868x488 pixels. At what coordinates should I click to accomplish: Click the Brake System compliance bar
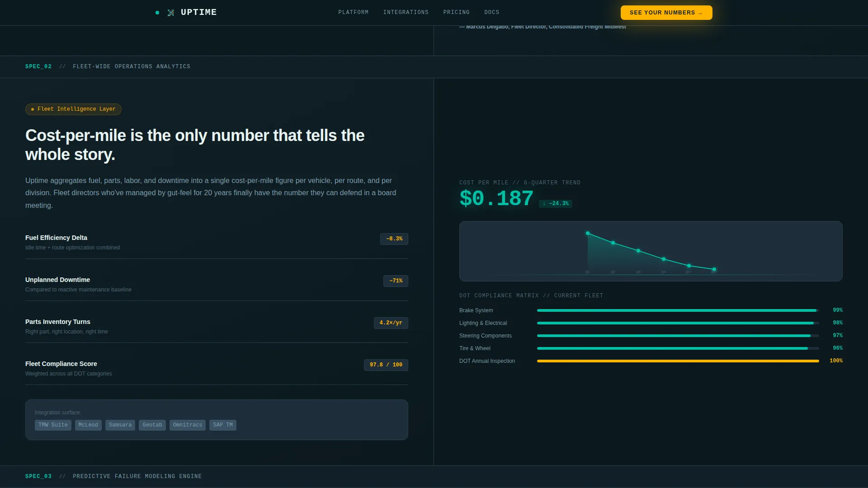678,310
